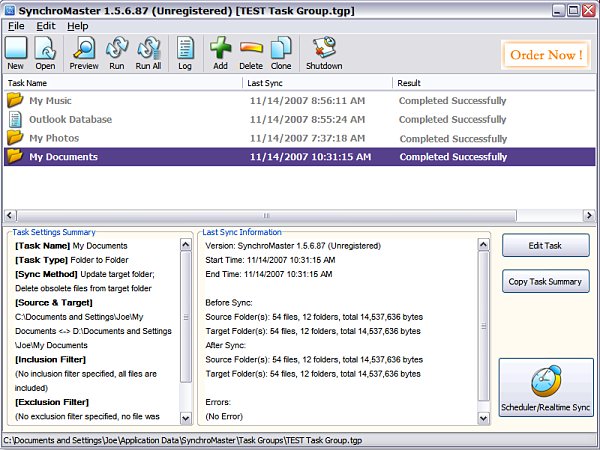Click the Start Time line in sync info
The height and width of the screenshot is (450, 600).
tap(270, 260)
